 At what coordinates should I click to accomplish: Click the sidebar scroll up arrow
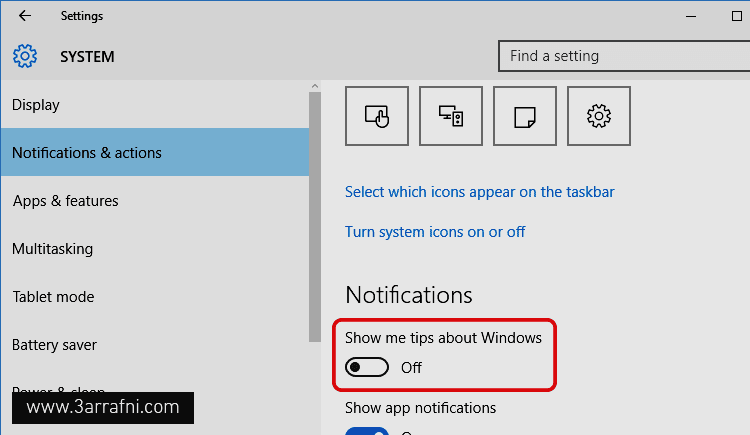point(315,86)
